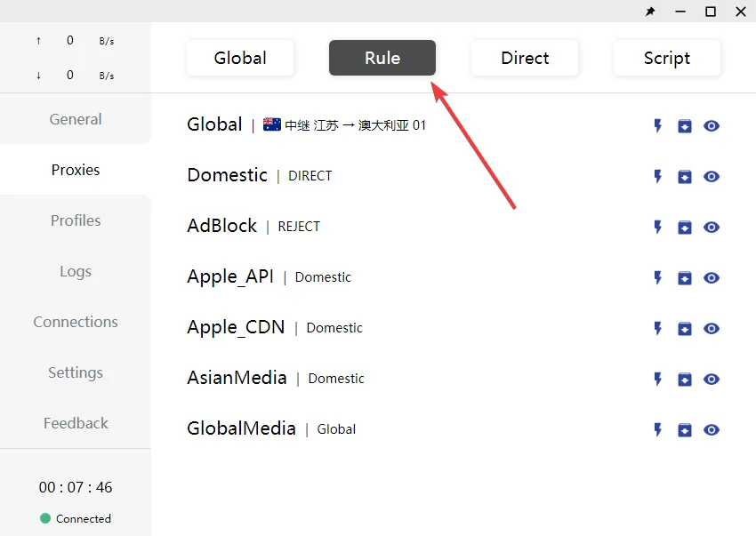Expand the AsianMedia proxy group
Screen dimensions: 756x536
[x=237, y=378]
